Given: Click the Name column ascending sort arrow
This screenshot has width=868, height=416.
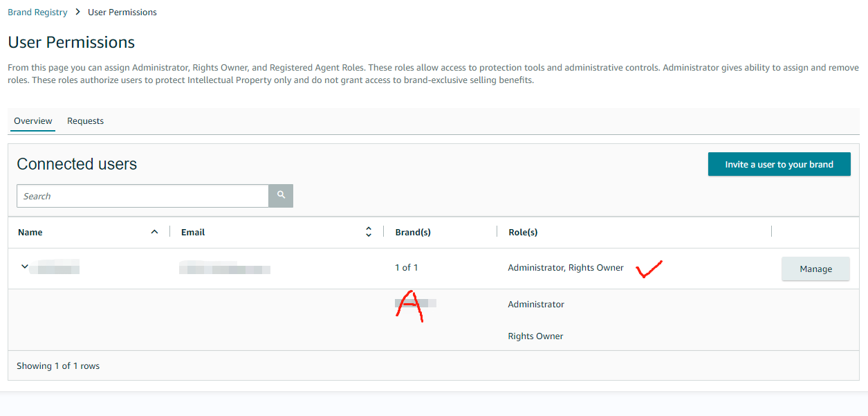Looking at the screenshot, I should [154, 232].
